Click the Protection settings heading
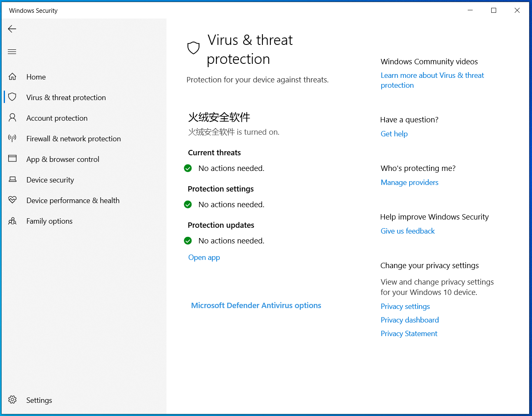The height and width of the screenshot is (416, 532). pos(220,189)
